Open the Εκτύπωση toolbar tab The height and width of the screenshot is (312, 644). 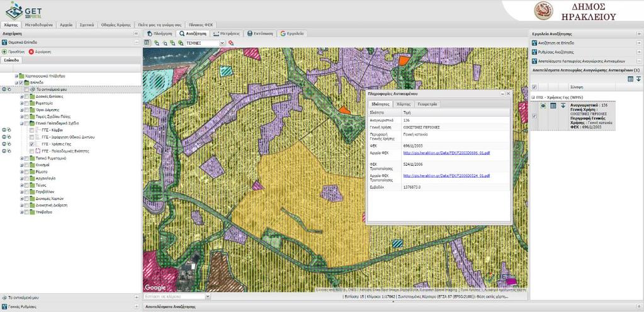point(261,33)
